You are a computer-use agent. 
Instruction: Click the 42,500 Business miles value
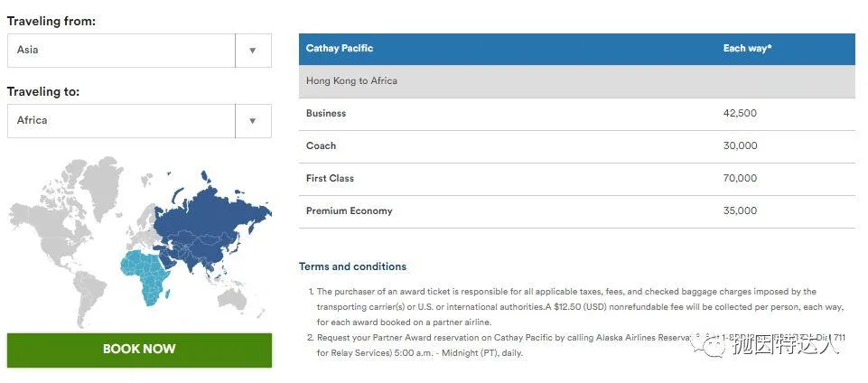740,114
